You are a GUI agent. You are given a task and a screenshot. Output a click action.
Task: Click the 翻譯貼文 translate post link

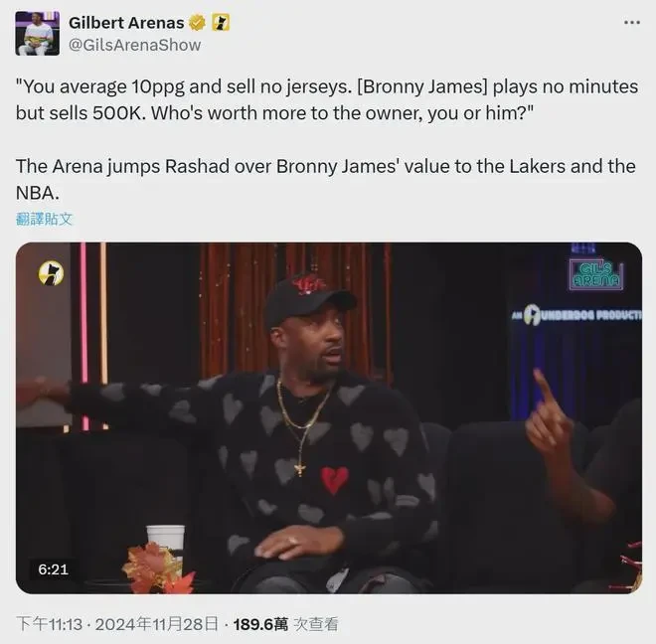[45, 219]
